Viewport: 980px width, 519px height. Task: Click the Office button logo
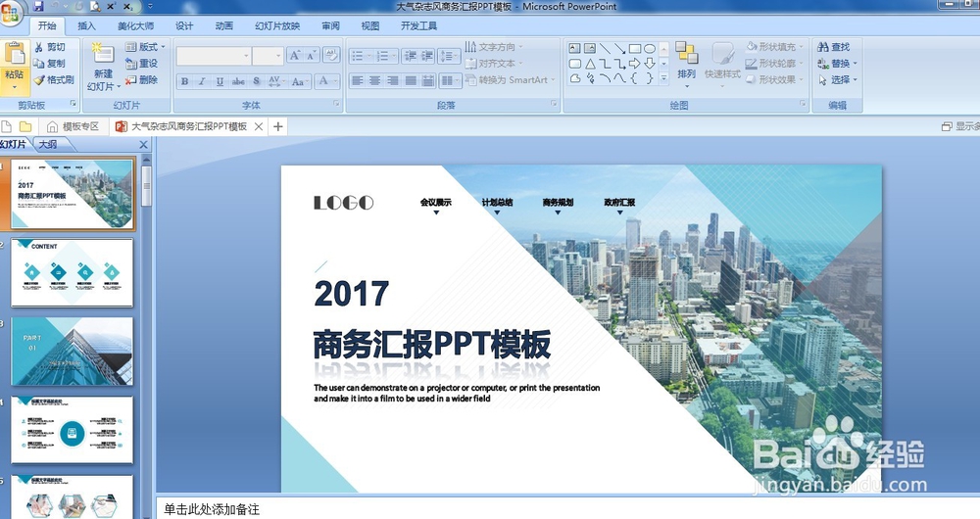pyautogui.click(x=10, y=13)
